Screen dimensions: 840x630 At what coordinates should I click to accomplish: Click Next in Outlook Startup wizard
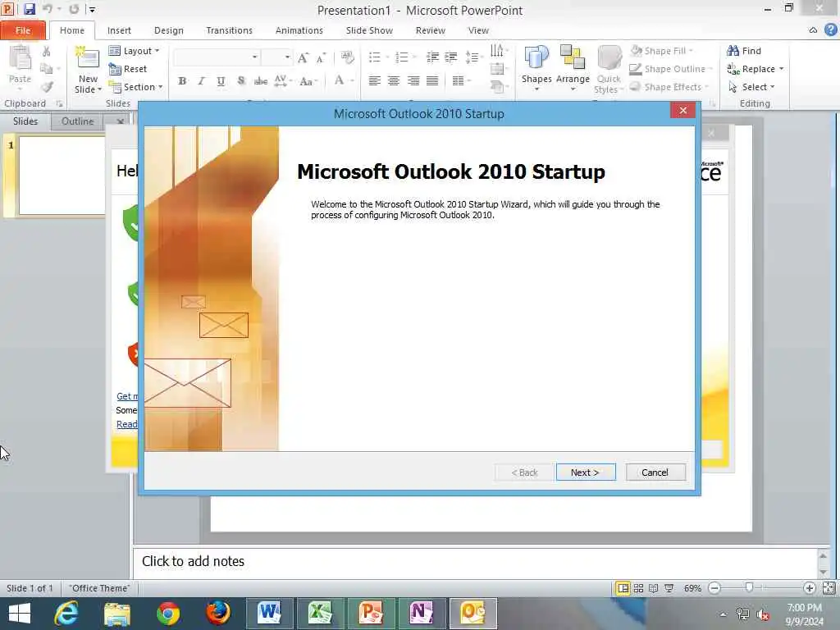pos(586,472)
